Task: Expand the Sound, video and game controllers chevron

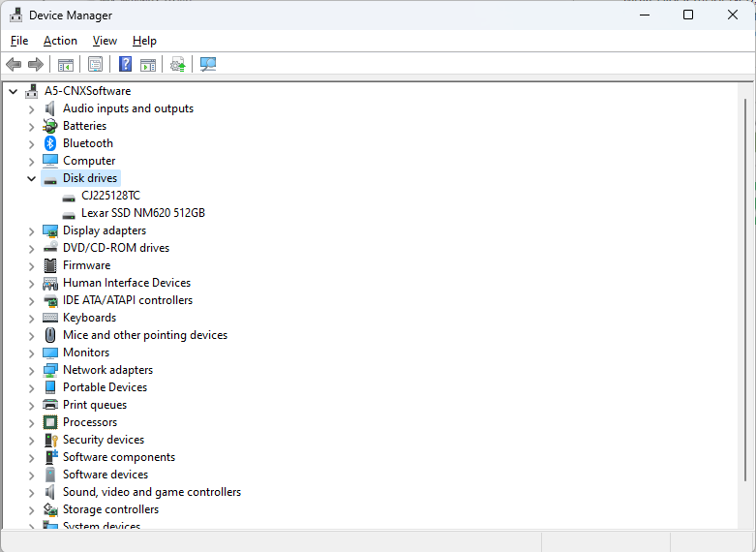Action: [31, 493]
